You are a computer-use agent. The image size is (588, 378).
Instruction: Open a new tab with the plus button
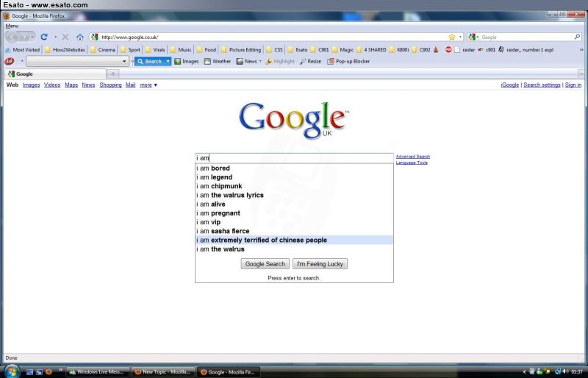[112, 74]
